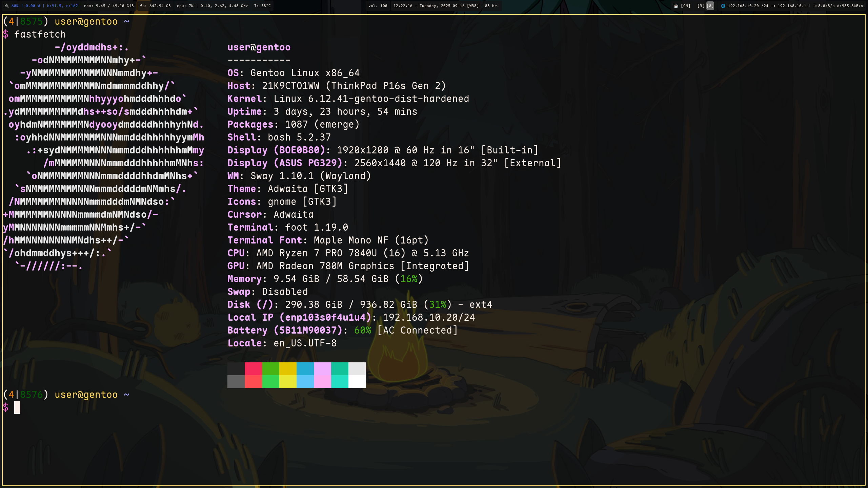Click the 'Battery (5B11M90037)' line
868x488 pixels.
coord(342,330)
